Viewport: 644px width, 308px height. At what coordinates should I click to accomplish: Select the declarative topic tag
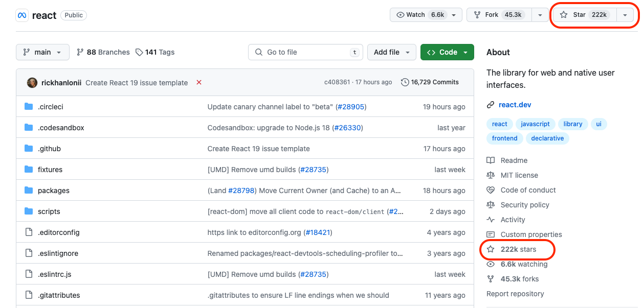tap(547, 138)
